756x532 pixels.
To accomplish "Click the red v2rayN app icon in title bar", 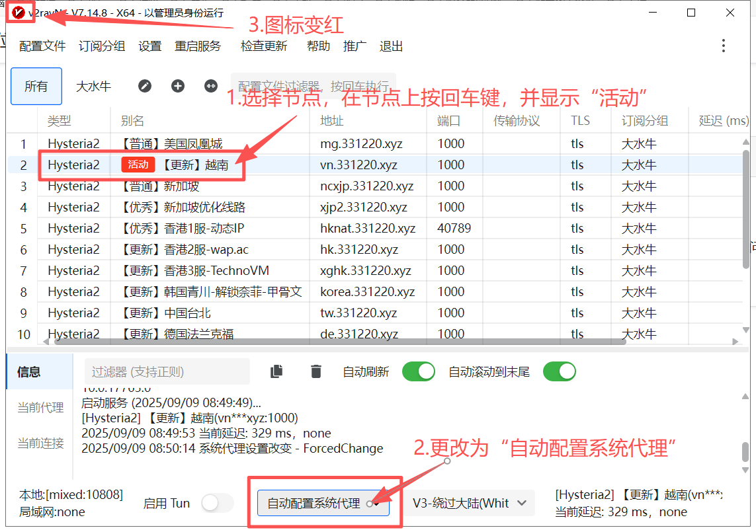I will (x=19, y=13).
